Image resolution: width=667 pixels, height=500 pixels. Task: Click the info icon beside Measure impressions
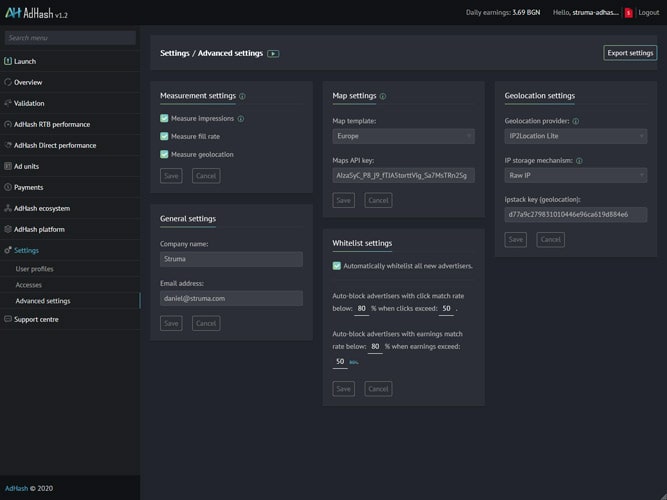pos(241,119)
